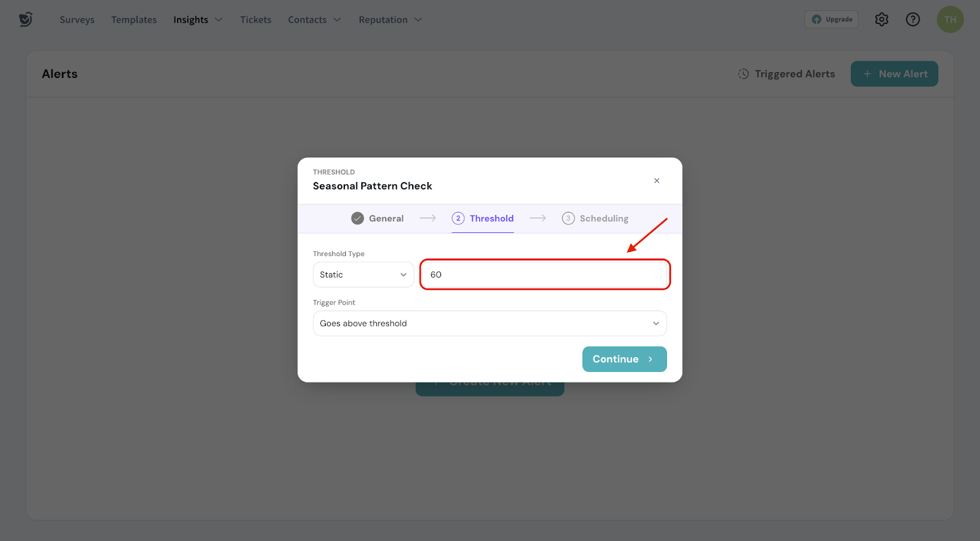Open the Reputation menu
The width and height of the screenshot is (980, 541).
click(x=390, y=20)
